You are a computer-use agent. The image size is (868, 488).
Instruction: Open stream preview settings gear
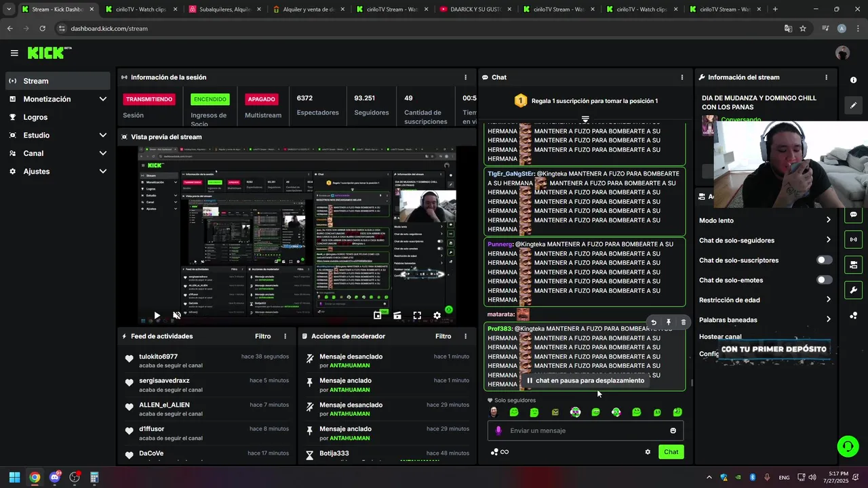(437, 315)
